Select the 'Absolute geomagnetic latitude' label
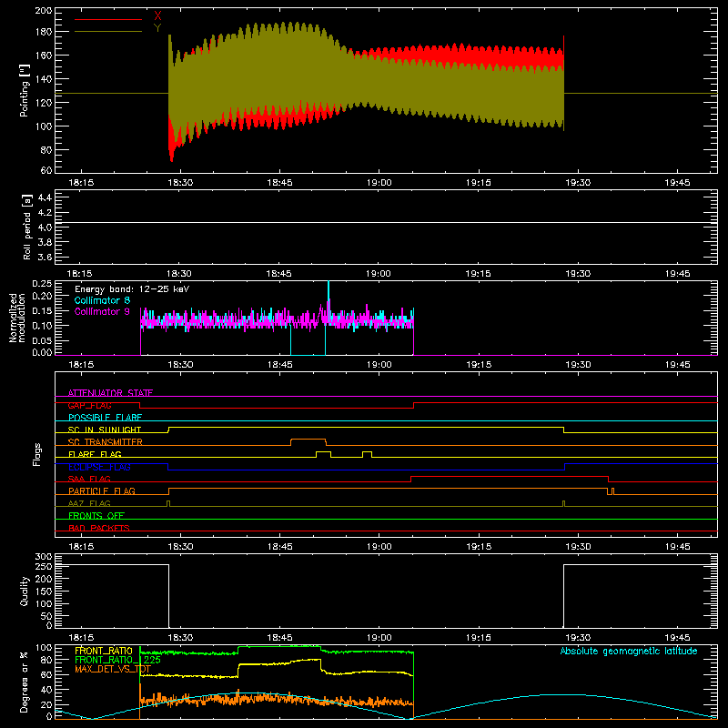This screenshot has width=728, height=728. [629, 651]
